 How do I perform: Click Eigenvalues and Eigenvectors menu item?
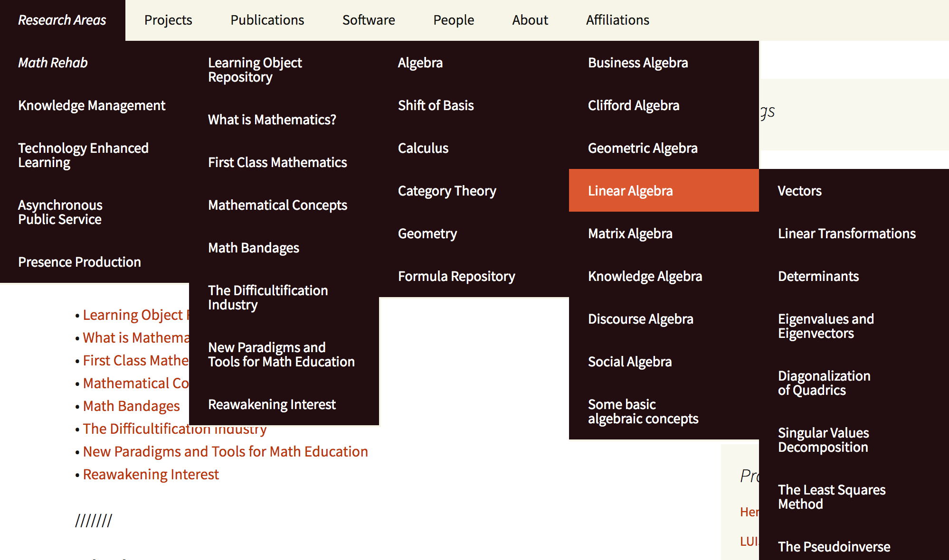tap(826, 326)
